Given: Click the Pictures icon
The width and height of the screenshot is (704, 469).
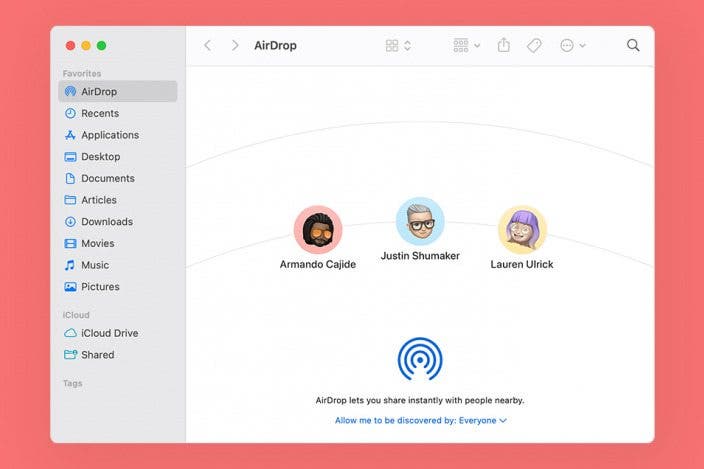Looking at the screenshot, I should point(70,286).
